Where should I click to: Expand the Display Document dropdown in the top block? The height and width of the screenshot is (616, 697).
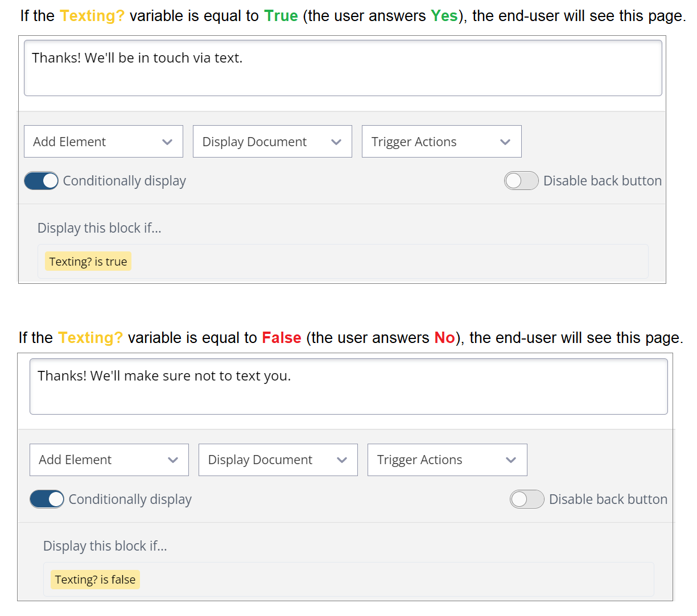(x=272, y=141)
